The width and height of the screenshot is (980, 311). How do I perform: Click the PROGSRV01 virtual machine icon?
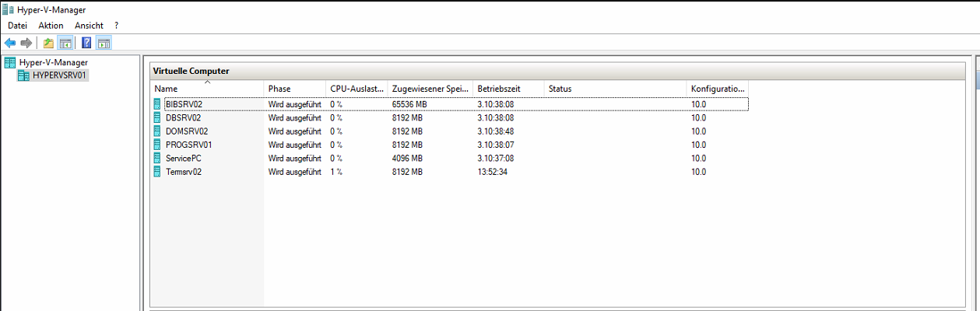(158, 145)
